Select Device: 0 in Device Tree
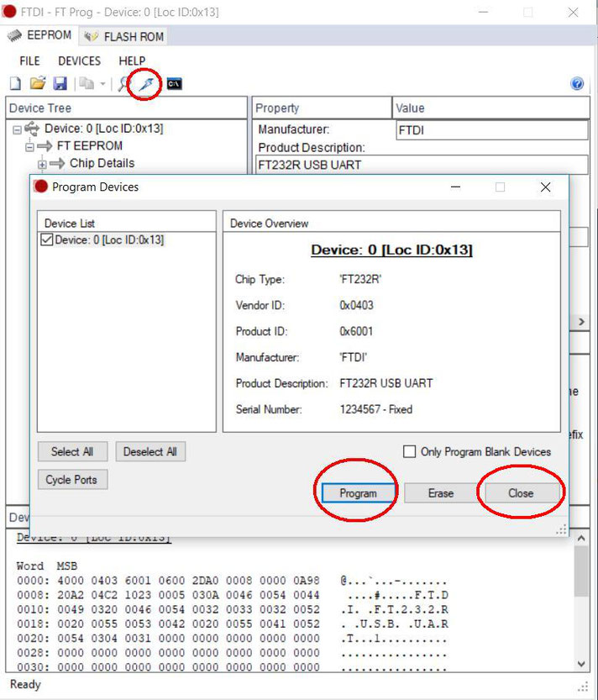Viewport: 598px width, 700px height. click(103, 129)
